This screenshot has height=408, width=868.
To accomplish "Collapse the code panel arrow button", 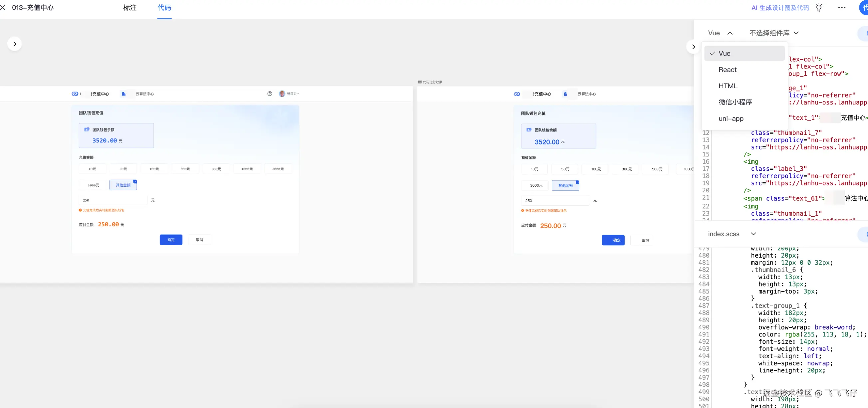I will (x=693, y=47).
